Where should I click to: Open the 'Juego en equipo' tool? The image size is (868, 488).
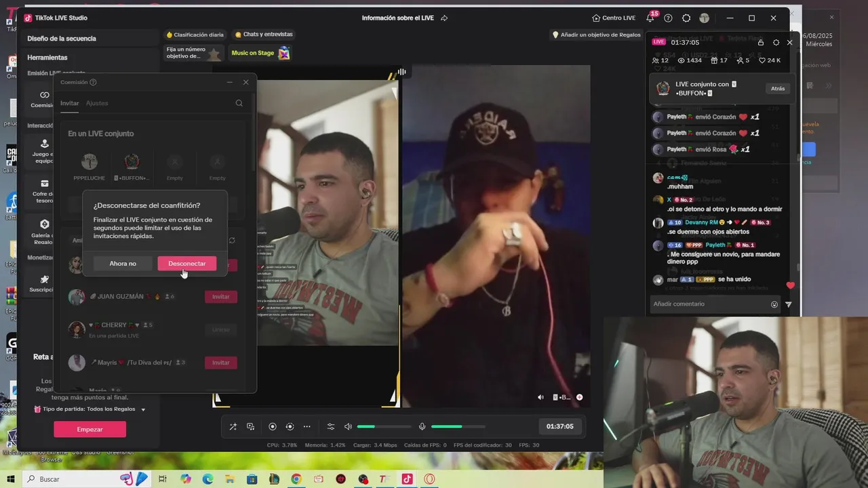pos(42,151)
